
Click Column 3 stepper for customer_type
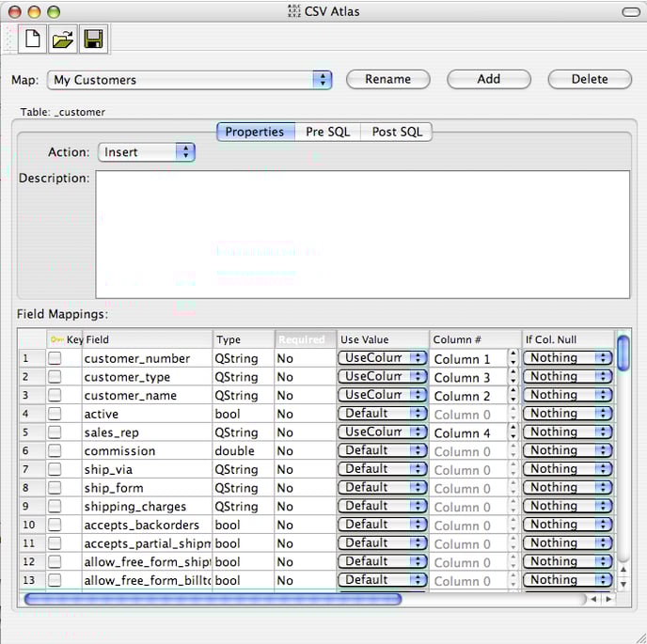(513, 377)
